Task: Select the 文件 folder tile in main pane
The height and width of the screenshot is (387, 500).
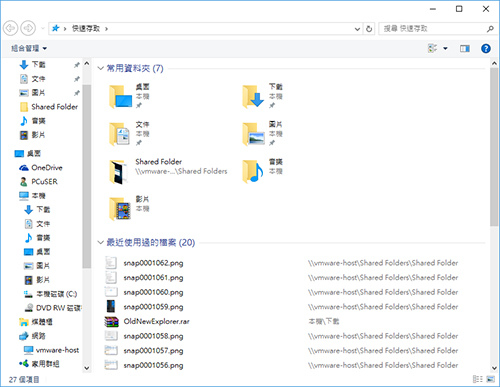Action: click(130, 134)
